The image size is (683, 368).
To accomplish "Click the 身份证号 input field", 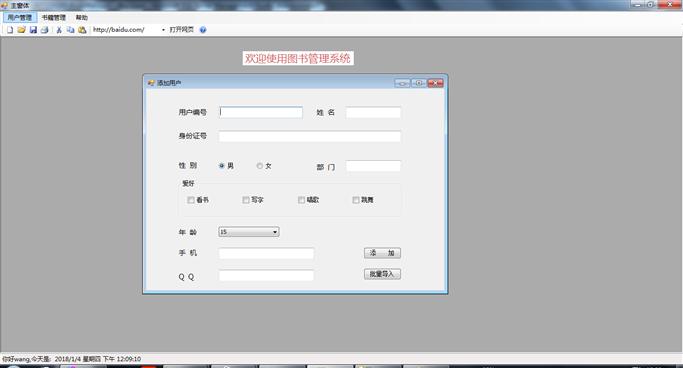I will 309,136.
